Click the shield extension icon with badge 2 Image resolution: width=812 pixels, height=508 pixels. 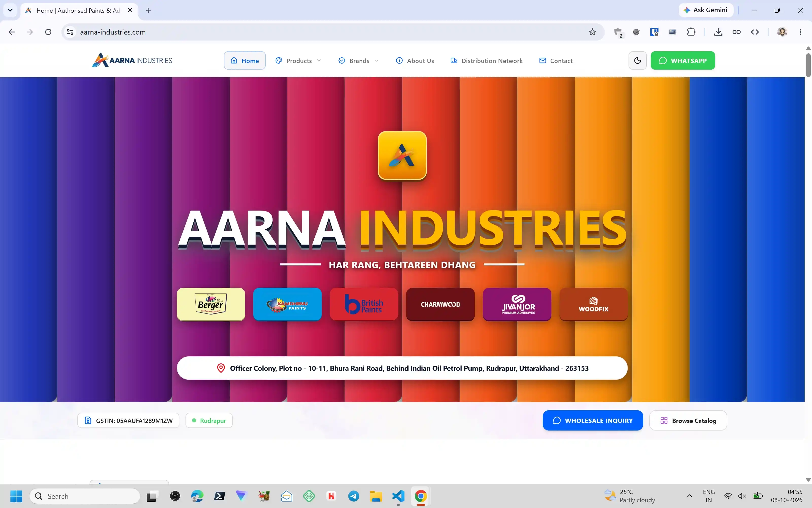pyautogui.click(x=618, y=32)
